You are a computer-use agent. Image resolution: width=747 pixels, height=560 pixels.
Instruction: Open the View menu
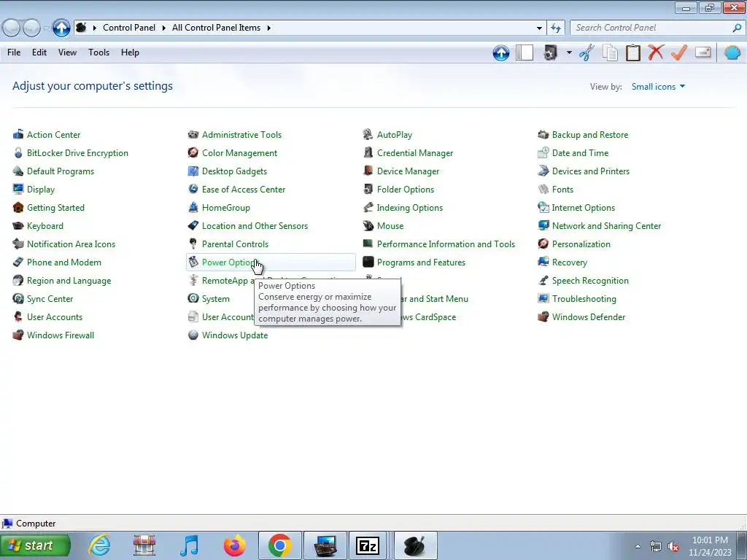[67, 52]
